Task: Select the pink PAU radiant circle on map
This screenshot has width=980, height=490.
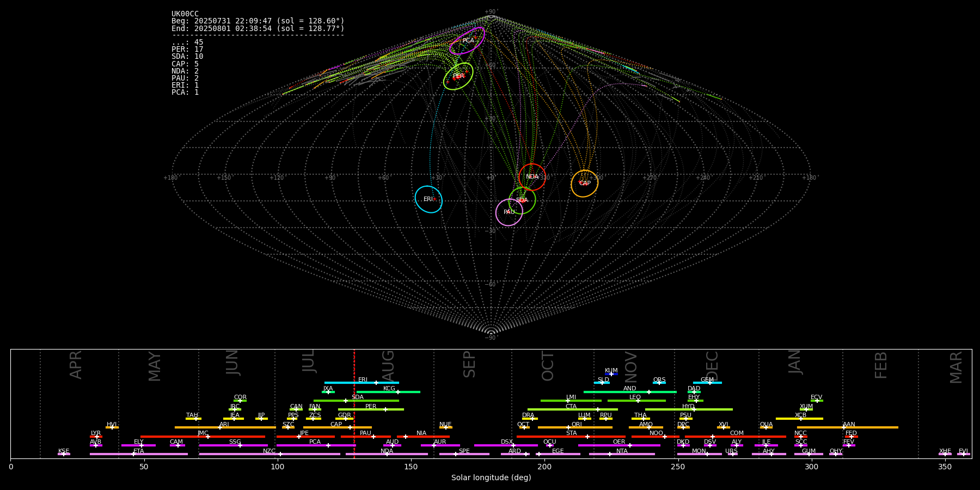Action: click(509, 212)
